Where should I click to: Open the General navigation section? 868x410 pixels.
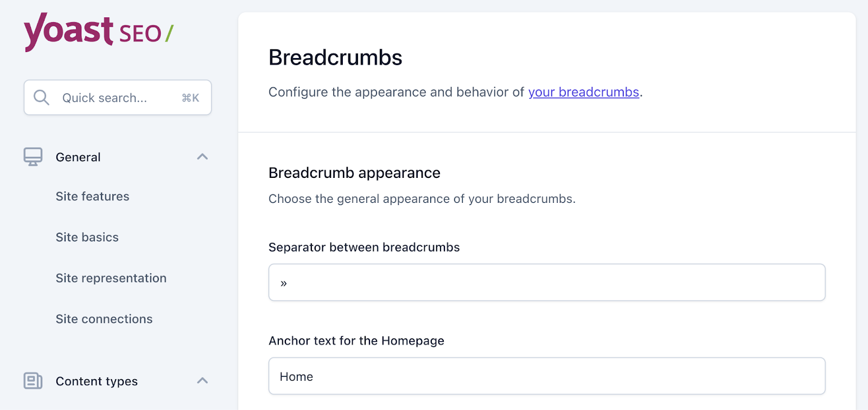(78, 157)
